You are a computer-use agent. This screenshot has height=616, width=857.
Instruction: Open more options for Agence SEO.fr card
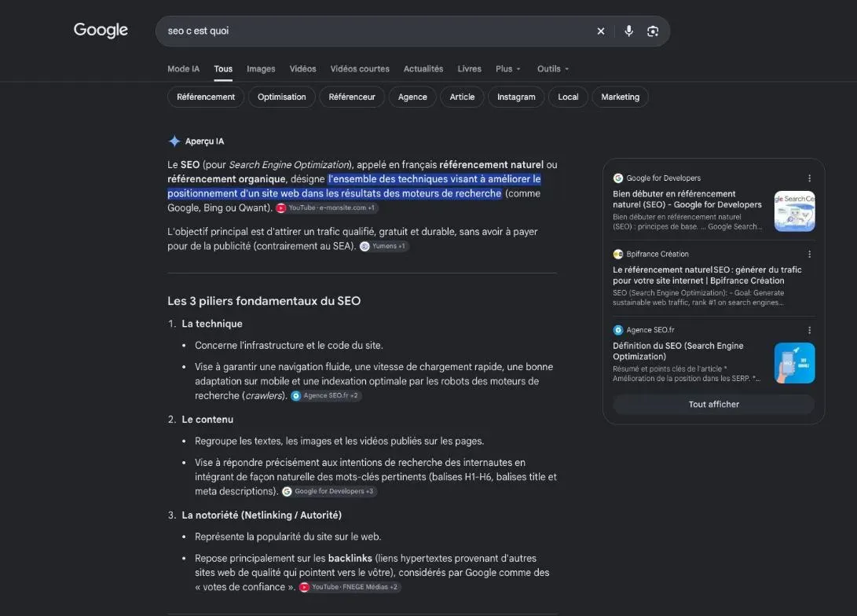coord(809,330)
